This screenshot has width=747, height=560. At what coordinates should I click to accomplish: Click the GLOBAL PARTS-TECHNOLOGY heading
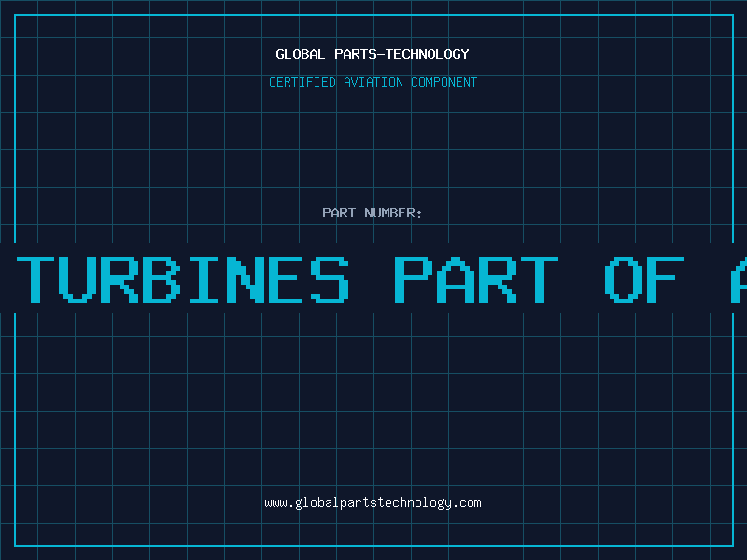[373, 54]
